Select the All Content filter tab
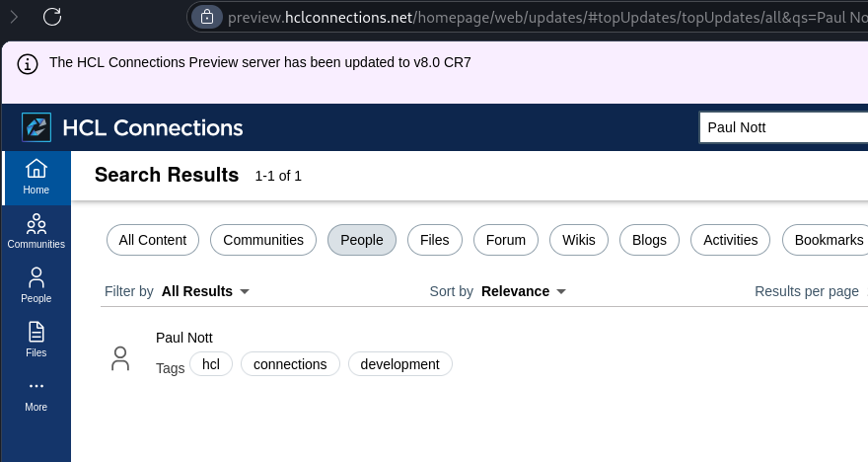The height and width of the screenshot is (462, 868). (x=153, y=240)
